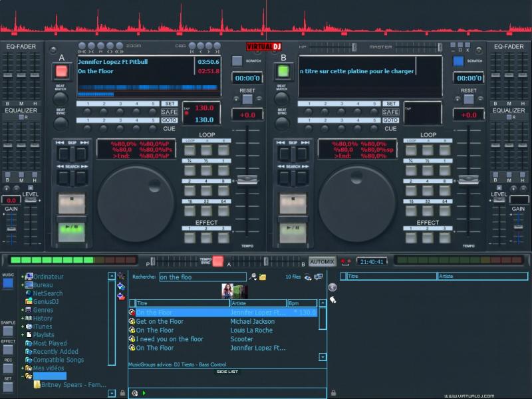Expand the Mes vidéos folder

coord(22,368)
